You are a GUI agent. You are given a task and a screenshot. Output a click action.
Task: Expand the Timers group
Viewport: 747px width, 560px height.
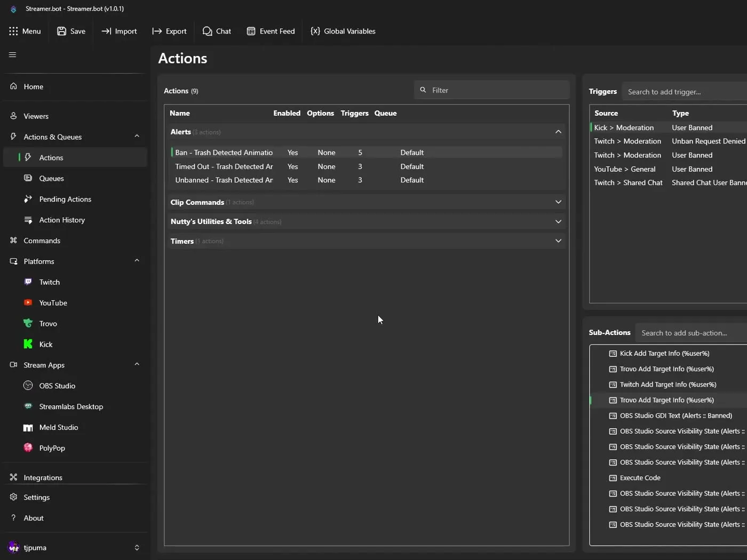[558, 241]
